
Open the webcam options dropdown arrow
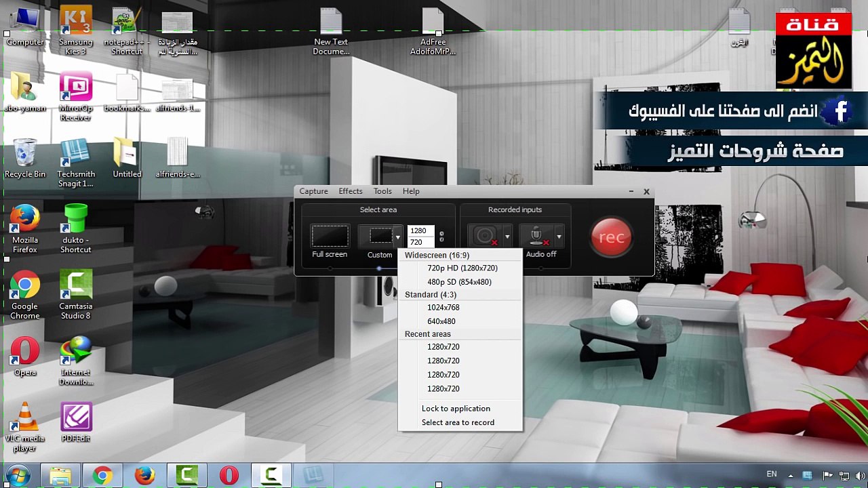pos(507,237)
